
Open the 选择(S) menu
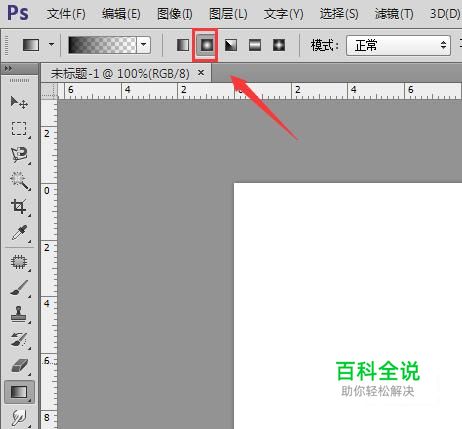pyautogui.click(x=339, y=14)
